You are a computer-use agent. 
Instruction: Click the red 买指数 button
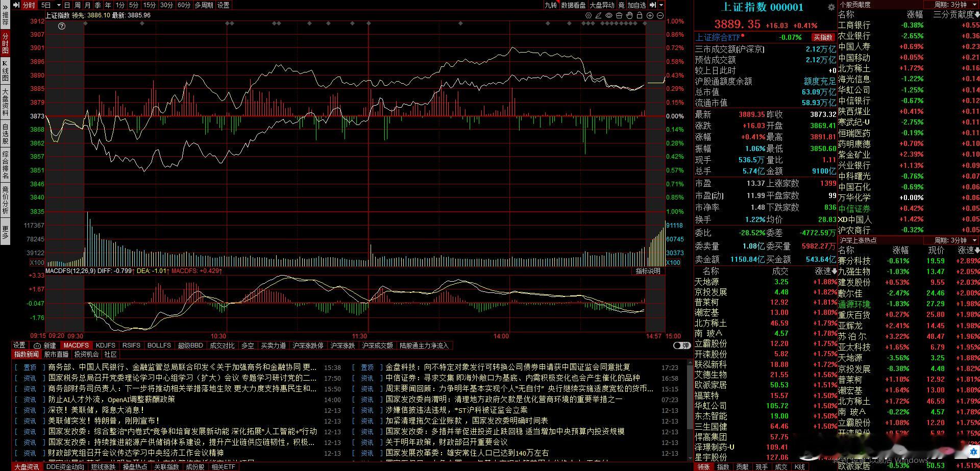point(823,37)
